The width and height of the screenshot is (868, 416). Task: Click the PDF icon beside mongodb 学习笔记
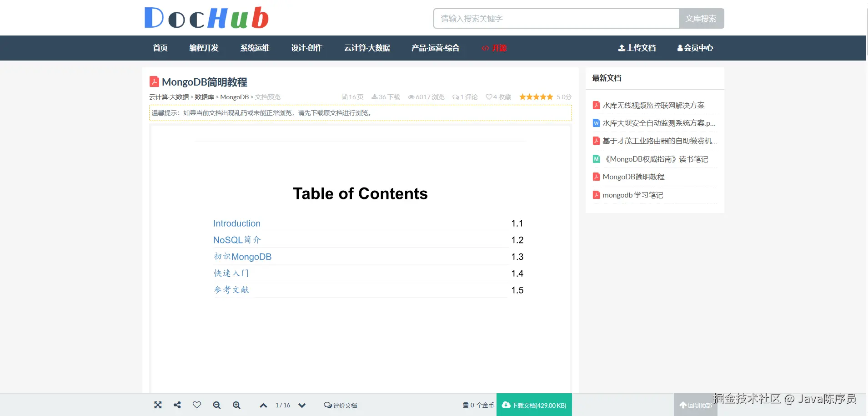pyautogui.click(x=596, y=195)
